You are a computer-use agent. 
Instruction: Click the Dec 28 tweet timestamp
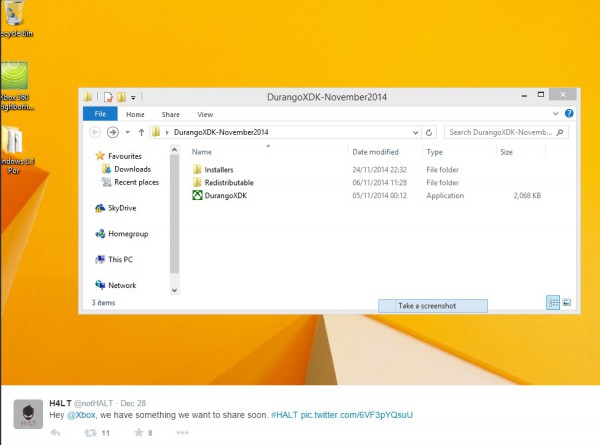coord(133,403)
